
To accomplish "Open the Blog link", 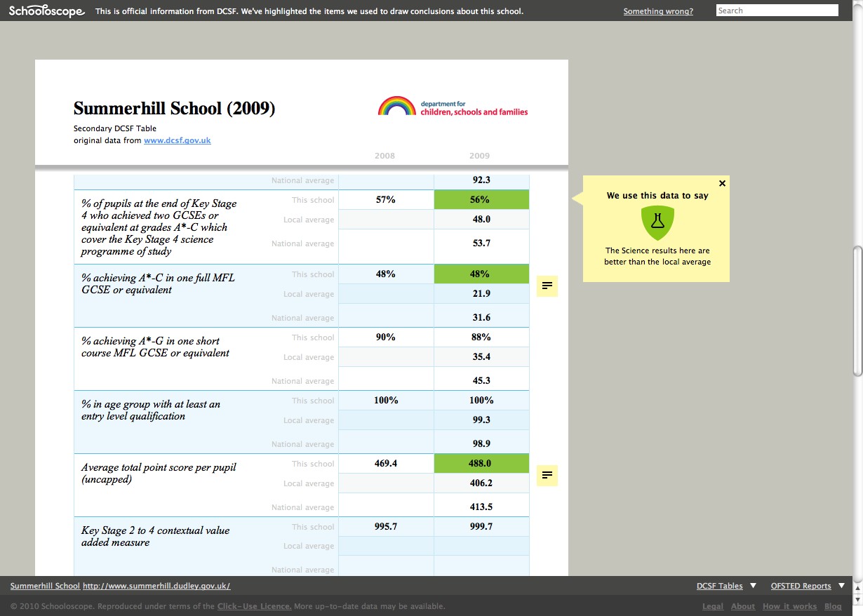I will [x=833, y=606].
